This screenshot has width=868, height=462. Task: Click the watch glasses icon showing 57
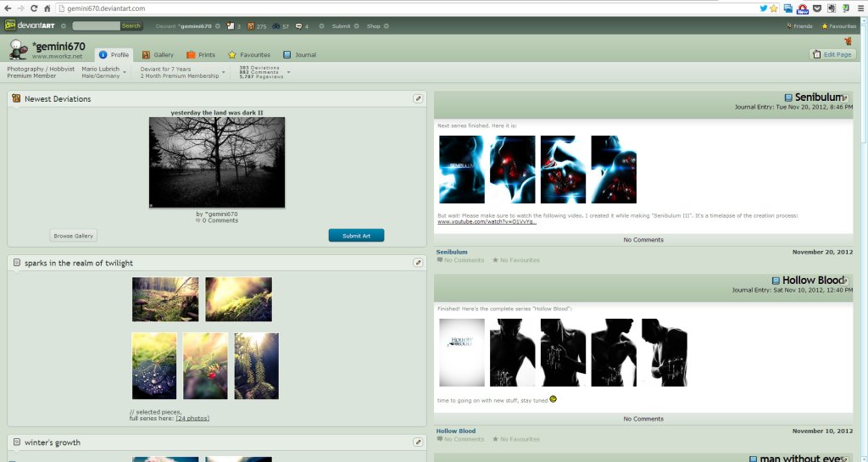275,26
